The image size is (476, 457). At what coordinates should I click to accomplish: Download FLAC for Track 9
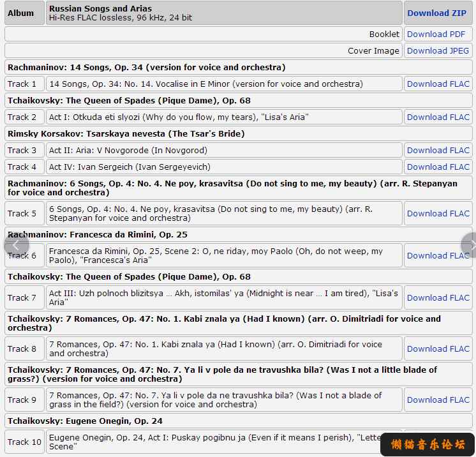point(438,400)
